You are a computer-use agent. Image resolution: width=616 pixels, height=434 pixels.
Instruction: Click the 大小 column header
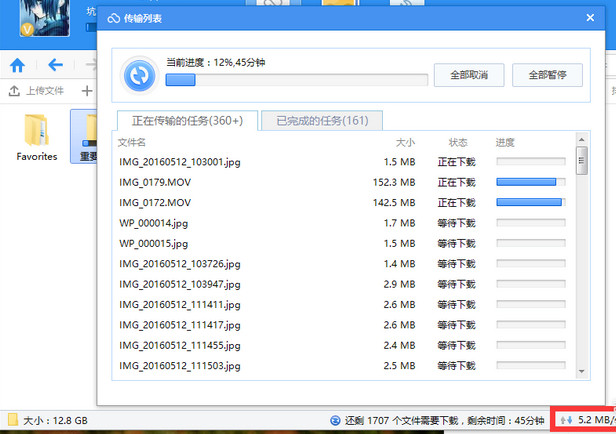[x=405, y=142]
